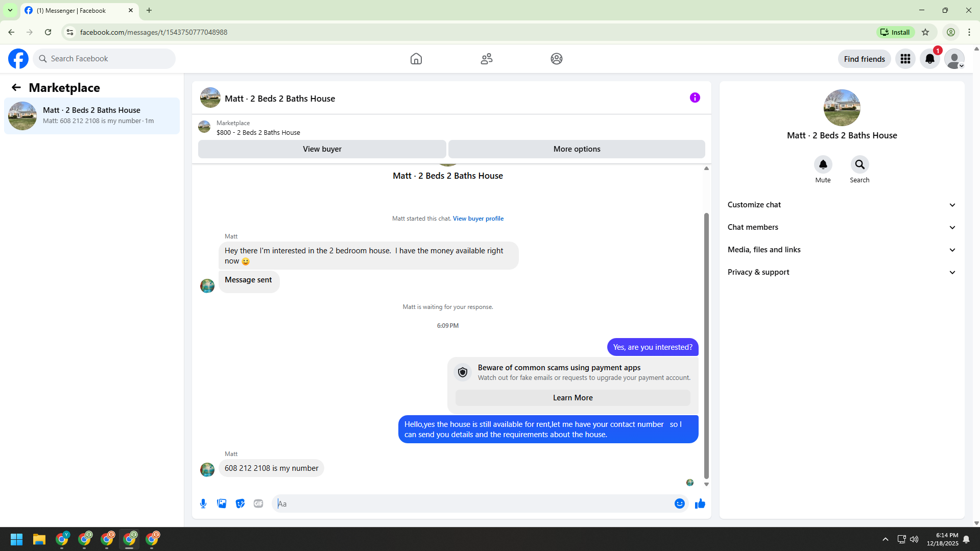This screenshot has width=980, height=551.
Task: Open the Facebook menu grid icon
Action: click(x=905, y=59)
